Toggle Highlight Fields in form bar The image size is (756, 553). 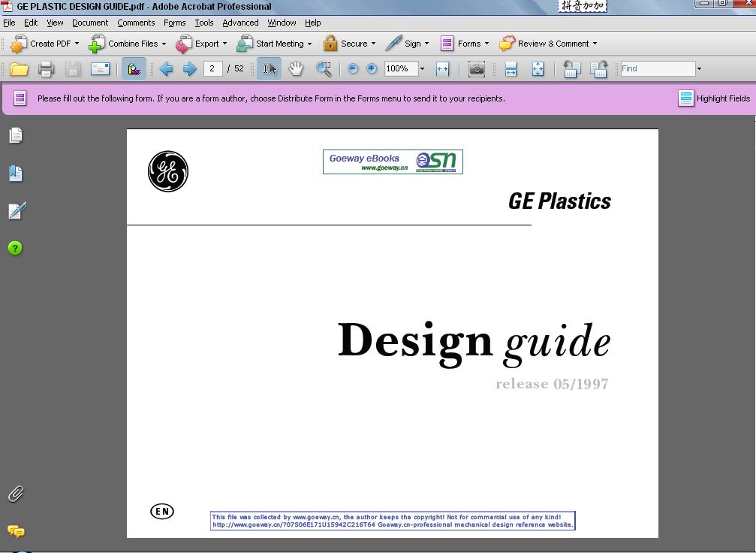[715, 98]
